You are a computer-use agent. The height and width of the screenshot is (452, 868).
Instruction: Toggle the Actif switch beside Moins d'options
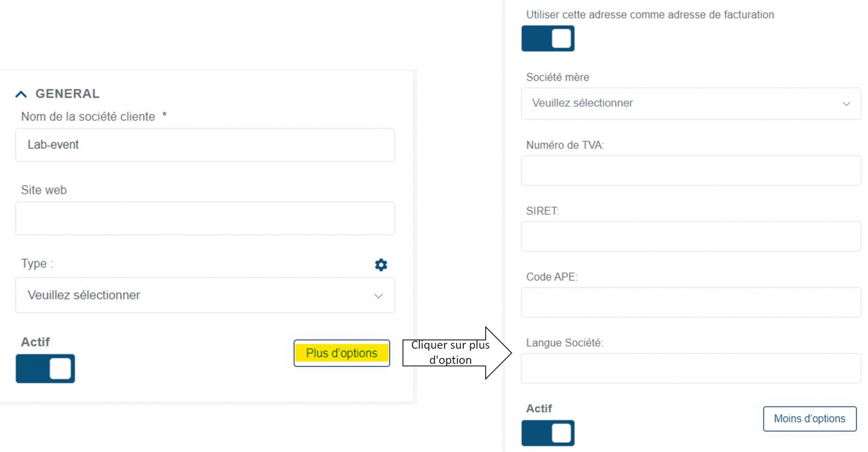pyautogui.click(x=548, y=433)
